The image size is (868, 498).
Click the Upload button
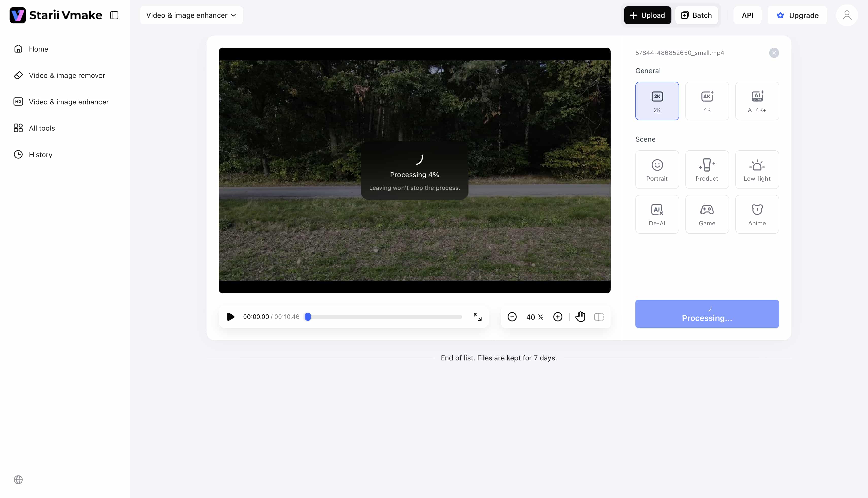click(647, 15)
